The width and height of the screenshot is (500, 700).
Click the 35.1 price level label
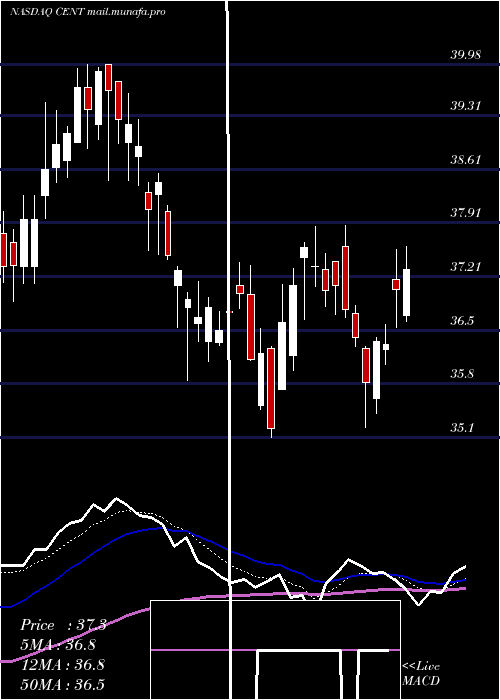click(x=462, y=428)
